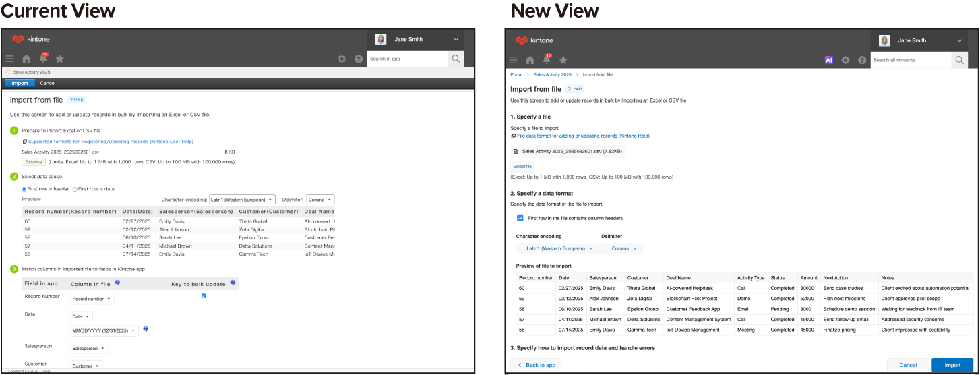Screen dimensions: 980x375
Task: Click 'Select file' button in New View
Action: (x=522, y=166)
